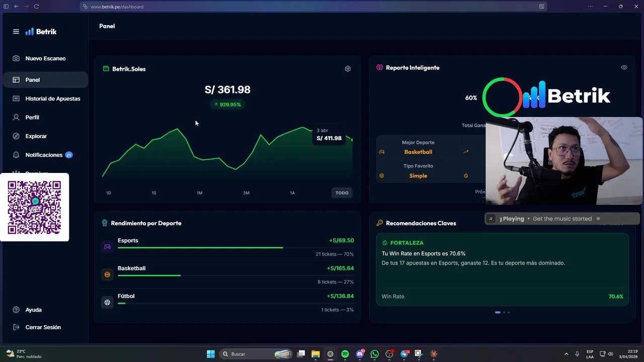
Task: Click the S/ 361.98 balance amount
Action: (227, 90)
